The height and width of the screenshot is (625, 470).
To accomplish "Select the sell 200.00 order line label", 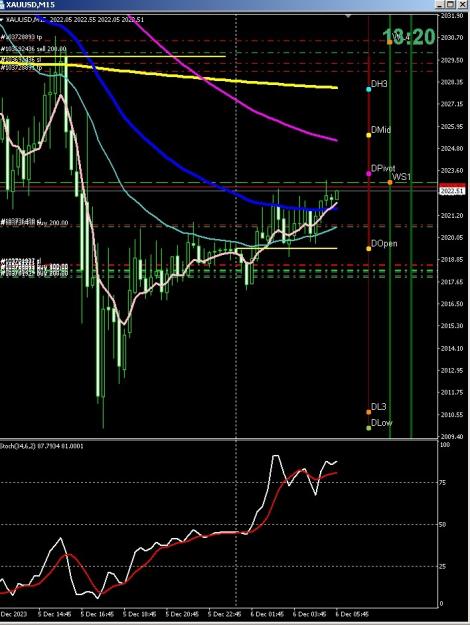I will click(33, 49).
